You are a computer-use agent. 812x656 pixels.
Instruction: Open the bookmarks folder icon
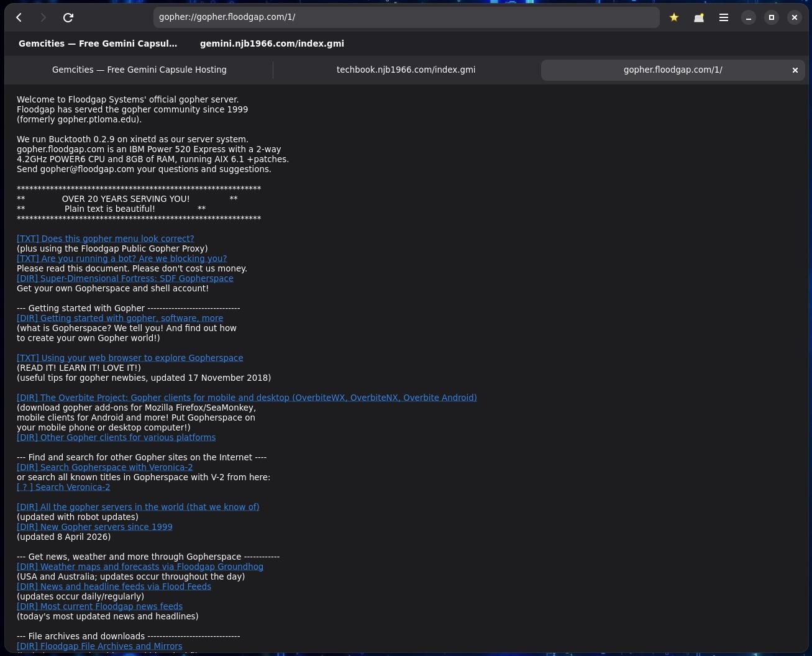699,17
